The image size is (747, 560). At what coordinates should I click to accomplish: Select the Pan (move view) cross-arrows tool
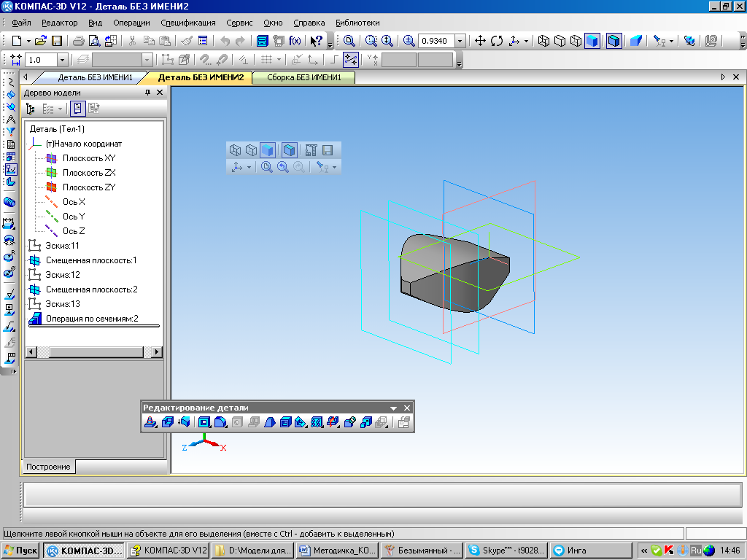(x=480, y=41)
